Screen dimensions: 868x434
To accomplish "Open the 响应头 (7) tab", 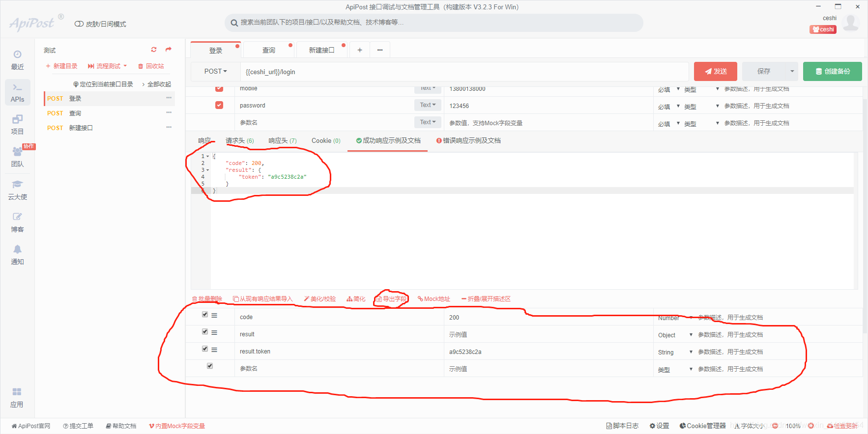I will (282, 140).
